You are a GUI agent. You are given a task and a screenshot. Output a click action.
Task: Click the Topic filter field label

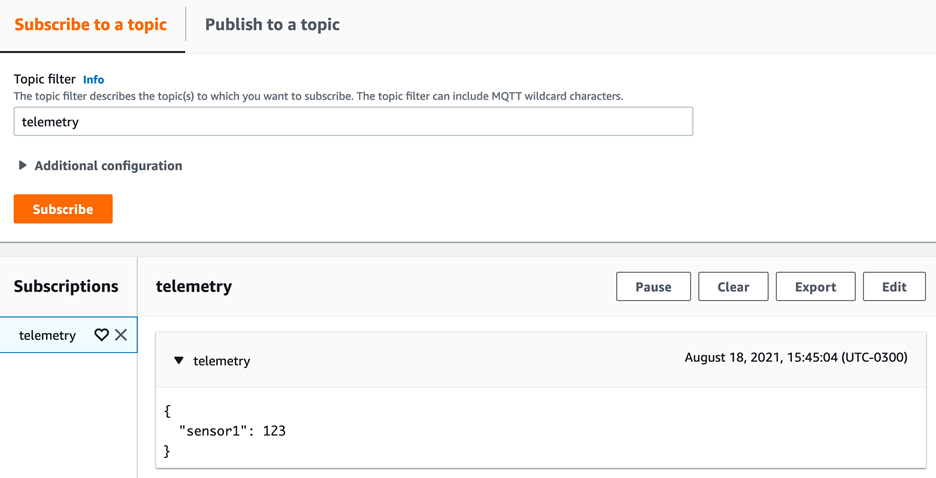coord(45,79)
